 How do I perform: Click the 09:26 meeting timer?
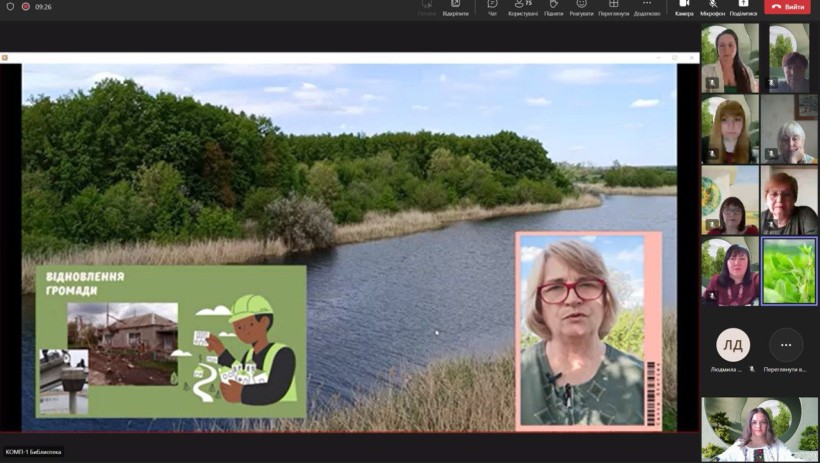(x=43, y=7)
